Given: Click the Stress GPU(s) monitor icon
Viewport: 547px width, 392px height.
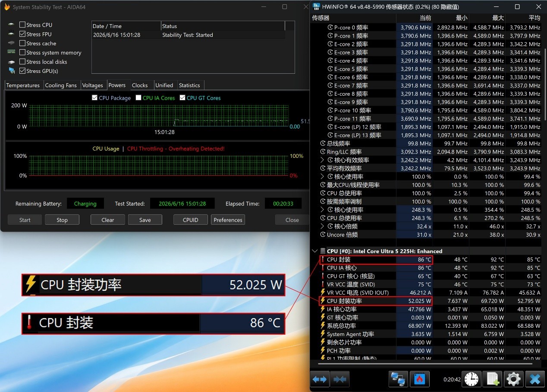Looking at the screenshot, I should point(11,71).
